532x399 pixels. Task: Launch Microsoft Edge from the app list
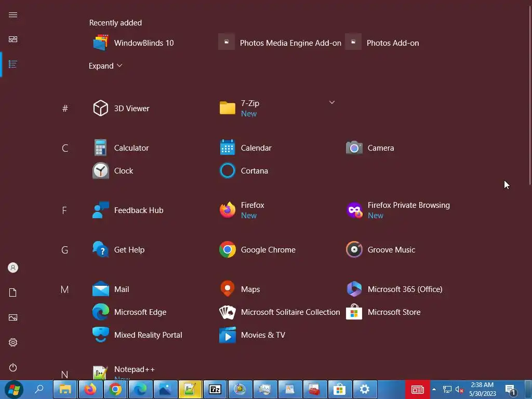pos(129,312)
